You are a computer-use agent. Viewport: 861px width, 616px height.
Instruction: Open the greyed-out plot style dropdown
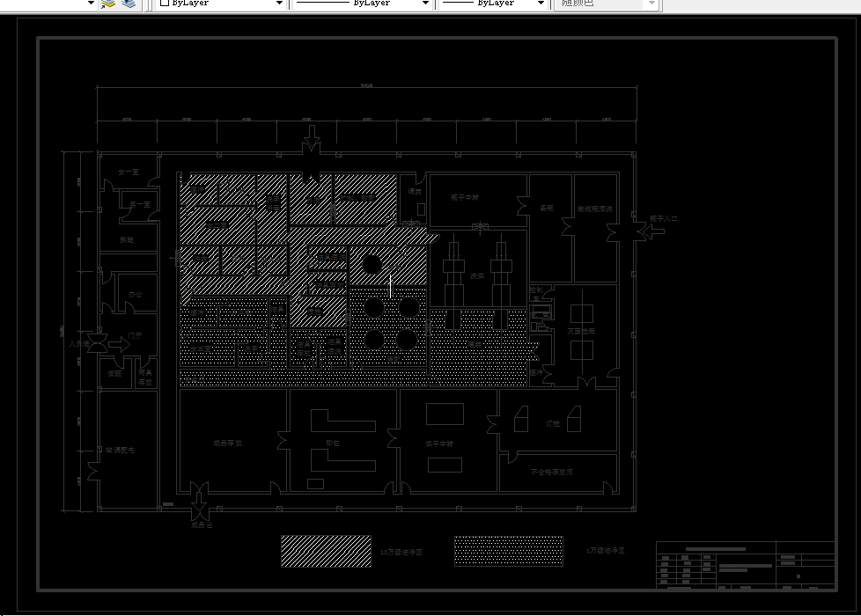click(x=606, y=4)
